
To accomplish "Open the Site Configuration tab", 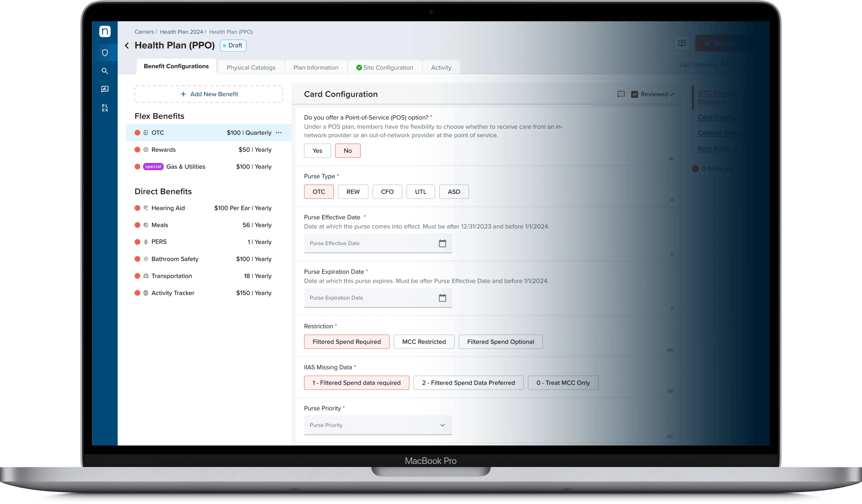I will click(x=384, y=68).
